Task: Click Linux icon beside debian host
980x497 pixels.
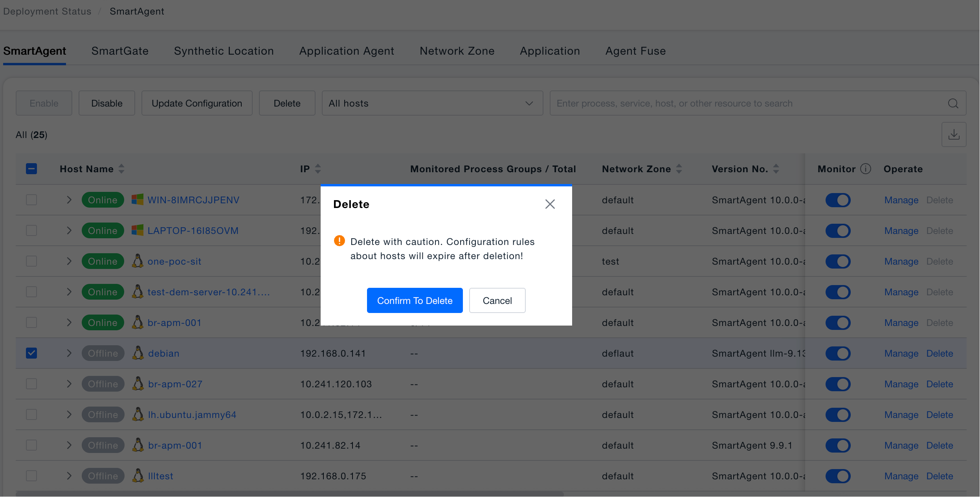Action: [x=138, y=353]
